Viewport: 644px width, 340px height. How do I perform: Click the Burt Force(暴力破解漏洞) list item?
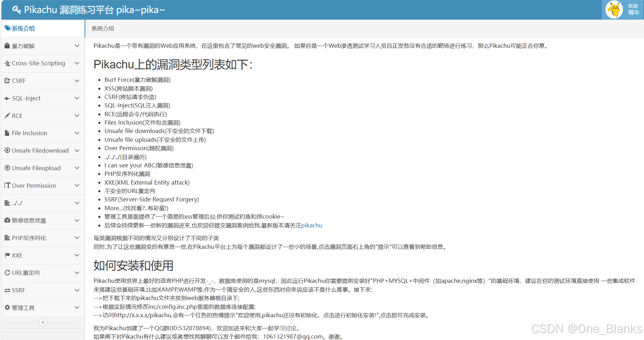click(x=138, y=80)
